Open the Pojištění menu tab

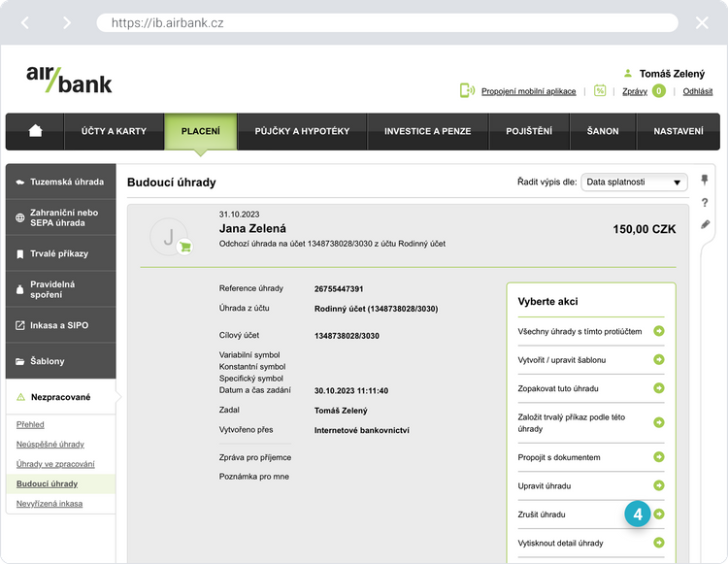click(x=529, y=131)
